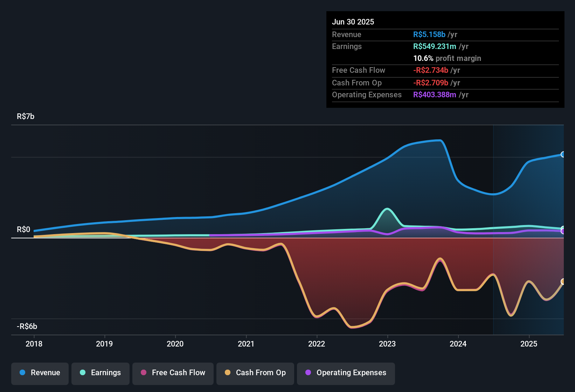The image size is (575, 392).
Task: Toggle visibility of the Revenue series
Action: coord(40,373)
